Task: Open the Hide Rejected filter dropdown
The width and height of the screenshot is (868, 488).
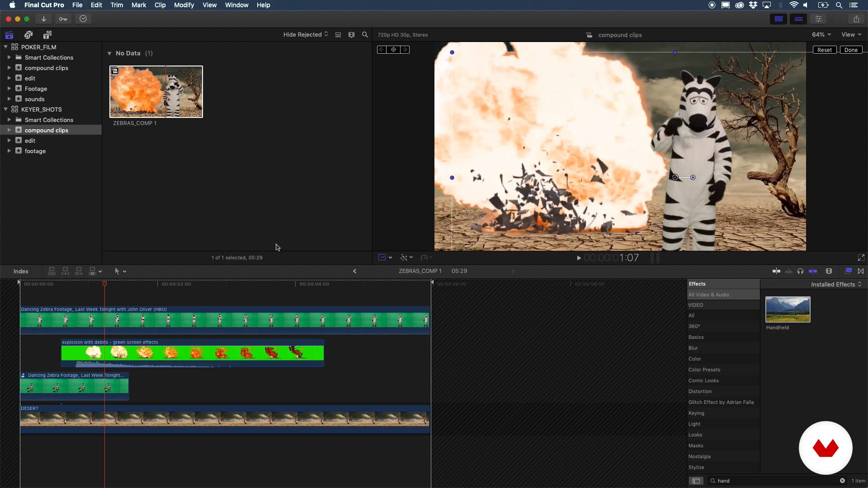Action: tap(306, 35)
